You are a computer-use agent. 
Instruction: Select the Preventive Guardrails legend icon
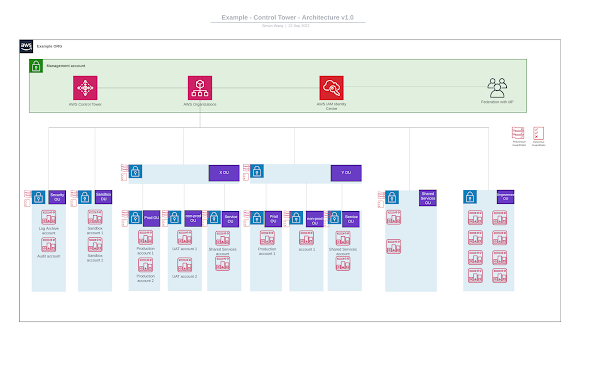518,133
